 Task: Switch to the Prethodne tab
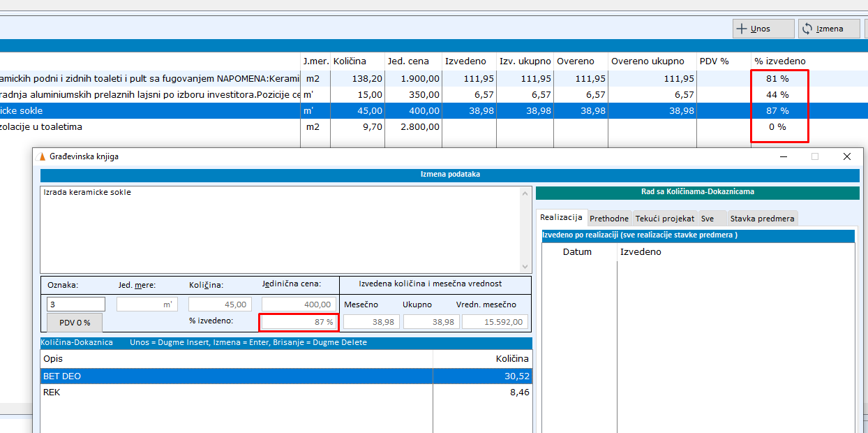tap(609, 219)
